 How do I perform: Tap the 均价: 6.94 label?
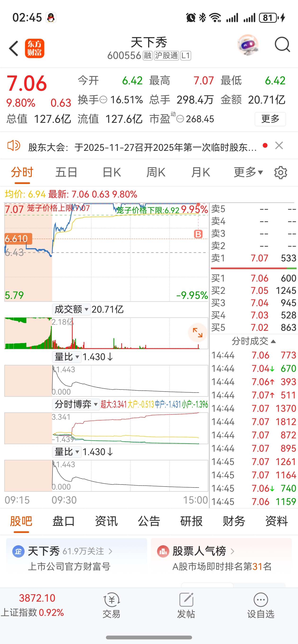coord(25,194)
